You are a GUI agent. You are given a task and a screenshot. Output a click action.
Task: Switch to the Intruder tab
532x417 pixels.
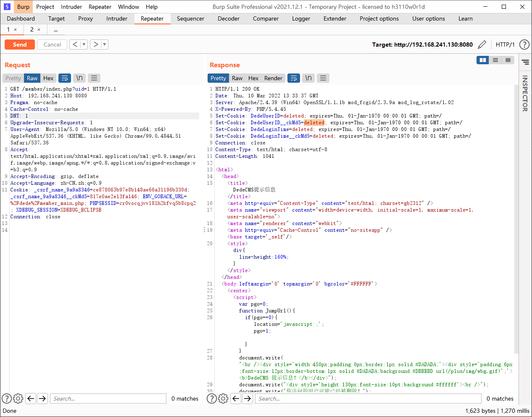tap(116, 18)
